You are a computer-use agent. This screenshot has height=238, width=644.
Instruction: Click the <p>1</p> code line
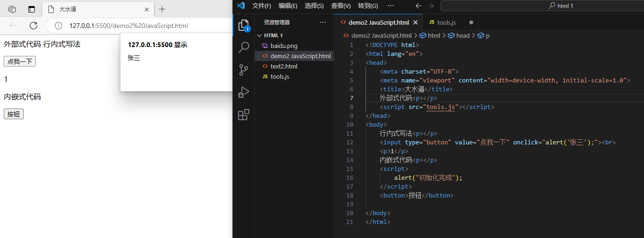(x=394, y=151)
